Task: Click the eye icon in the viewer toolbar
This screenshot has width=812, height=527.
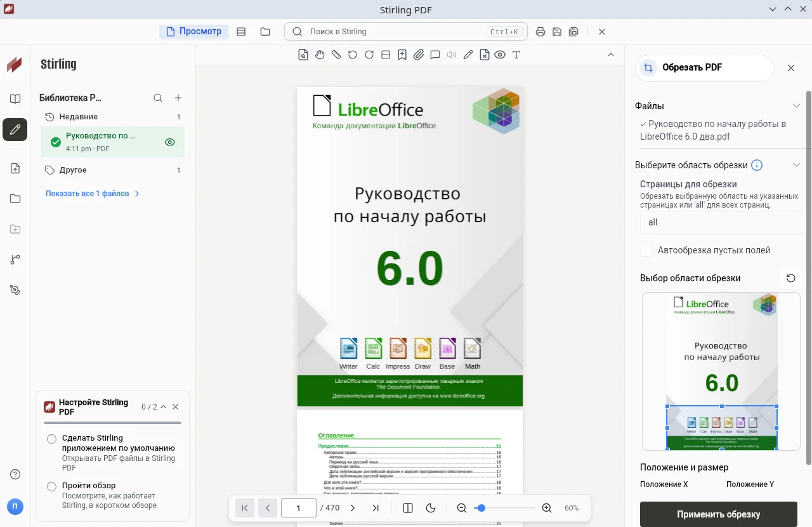Action: [x=500, y=55]
